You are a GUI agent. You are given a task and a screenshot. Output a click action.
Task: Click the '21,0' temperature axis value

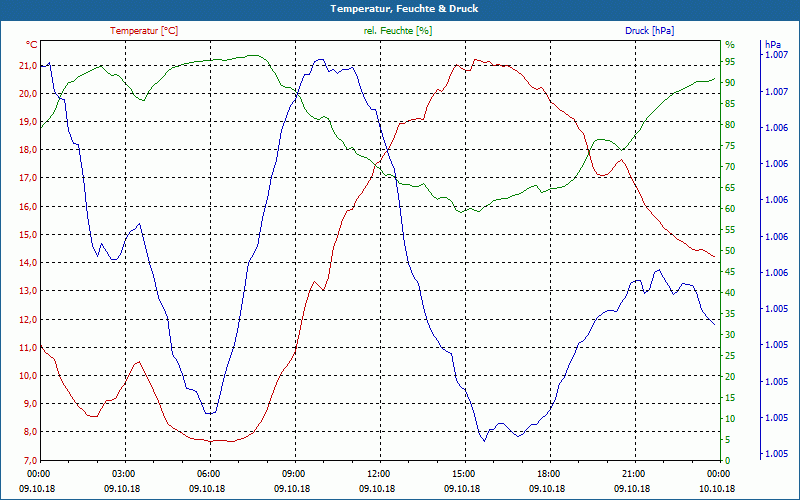[x=28, y=65]
